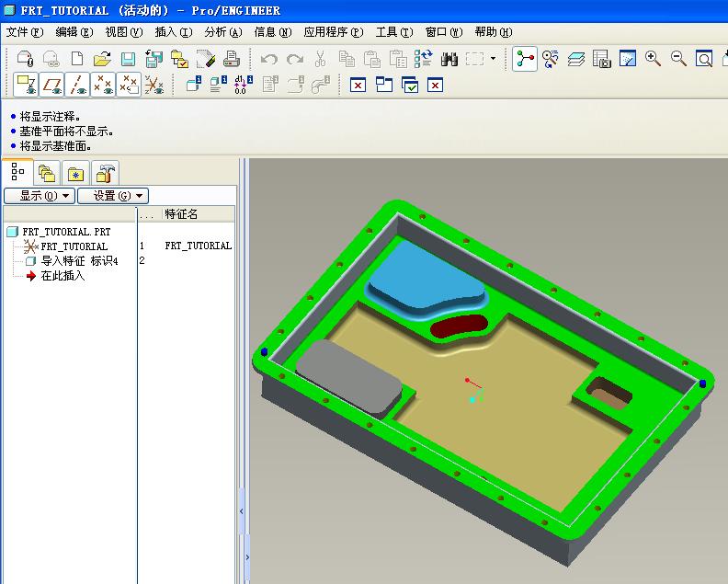This screenshot has height=584, width=728.
Task: Switch to the Model Tree navigator tab
Action: coord(17,171)
